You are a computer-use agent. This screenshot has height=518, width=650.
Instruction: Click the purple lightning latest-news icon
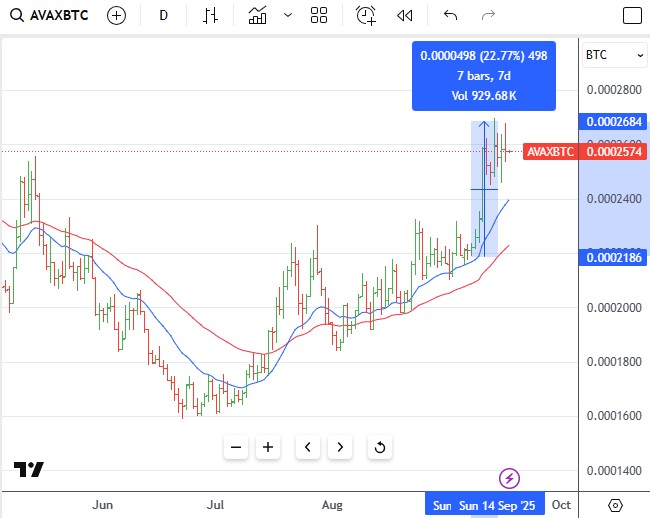coord(509,479)
